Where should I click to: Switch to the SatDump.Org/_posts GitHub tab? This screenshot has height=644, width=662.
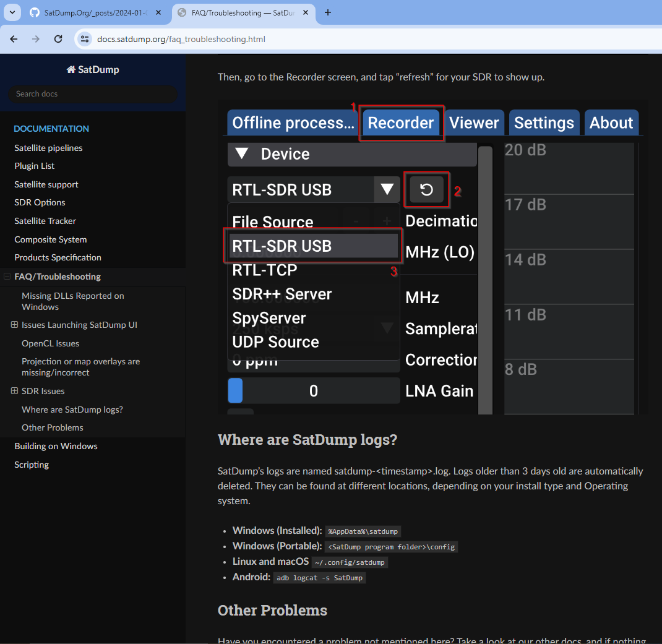(x=97, y=12)
